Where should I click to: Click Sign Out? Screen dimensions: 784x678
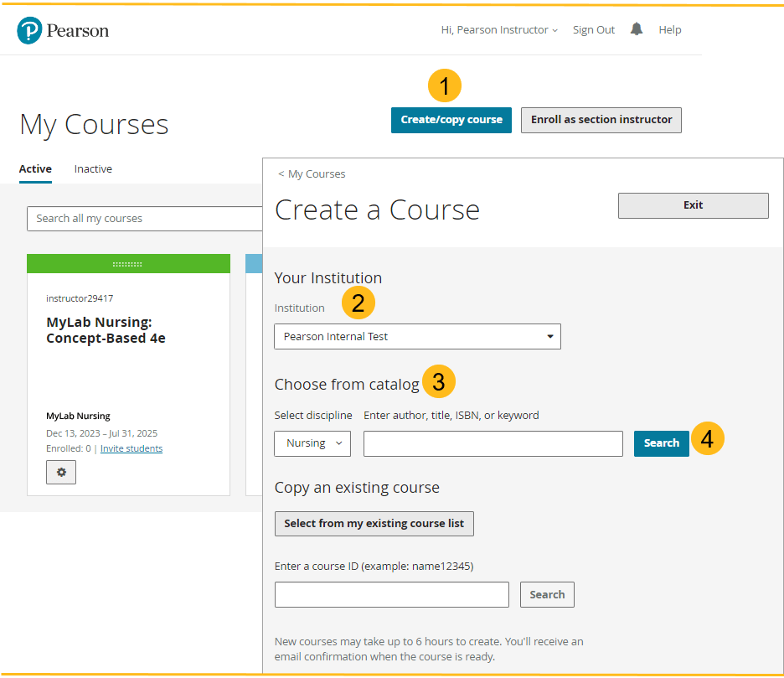594,30
